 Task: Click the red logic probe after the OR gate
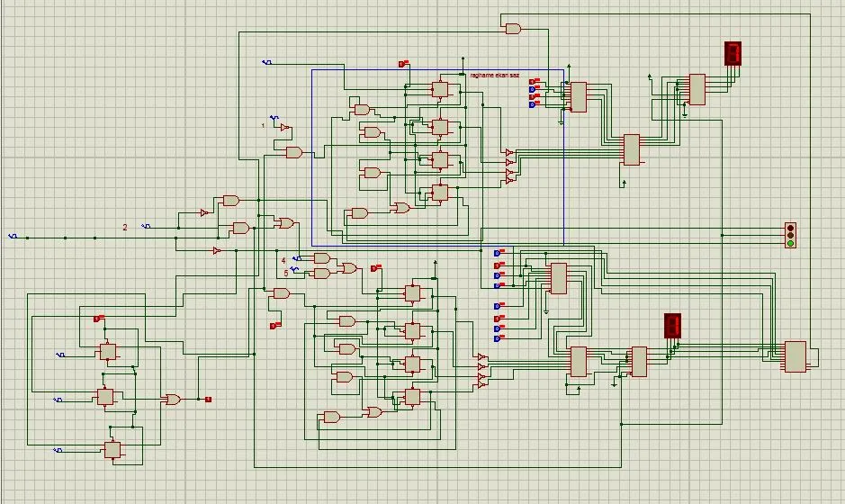pyautogui.click(x=208, y=398)
